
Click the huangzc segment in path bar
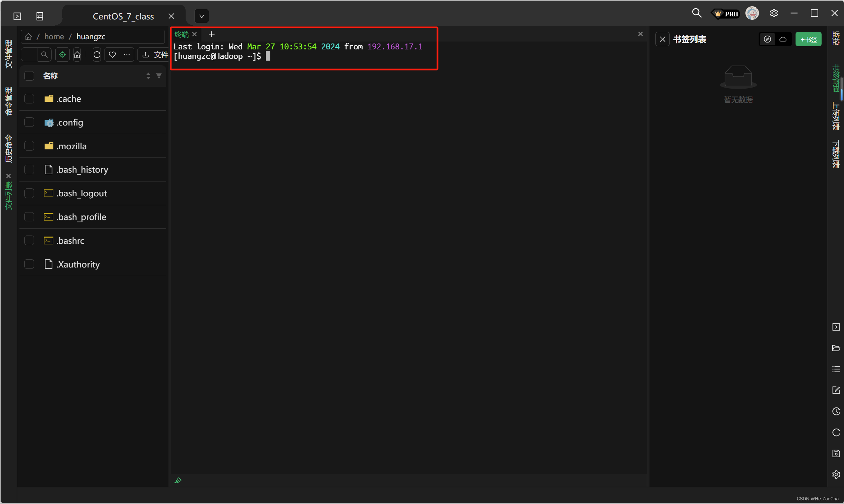point(91,37)
